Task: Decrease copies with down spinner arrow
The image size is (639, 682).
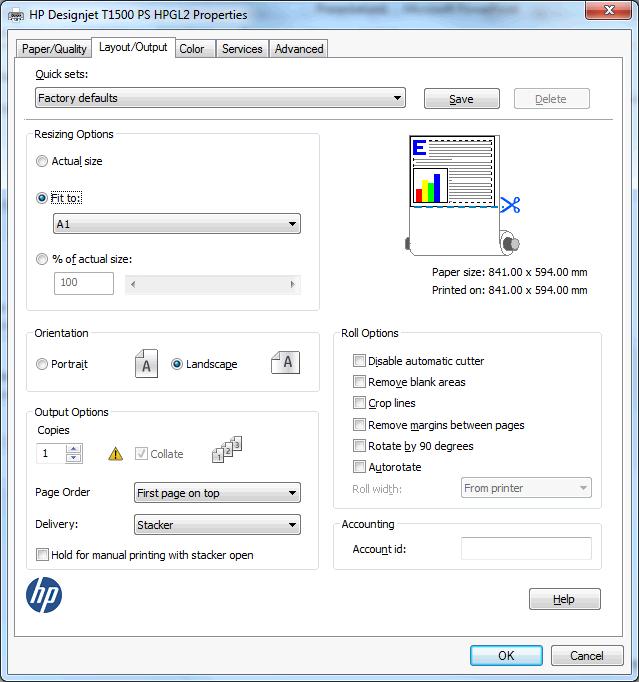Action: [x=74, y=458]
